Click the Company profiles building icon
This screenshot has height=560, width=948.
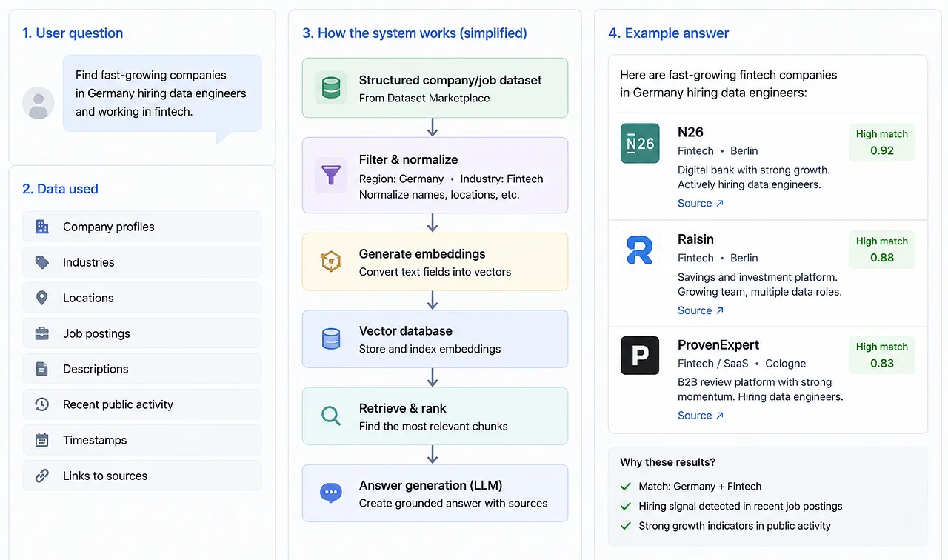point(42,227)
